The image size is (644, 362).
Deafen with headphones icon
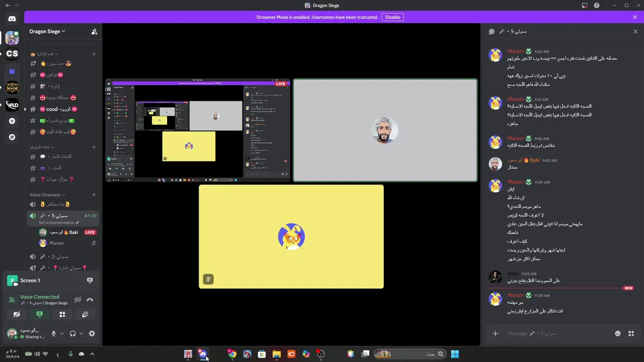[73, 333]
